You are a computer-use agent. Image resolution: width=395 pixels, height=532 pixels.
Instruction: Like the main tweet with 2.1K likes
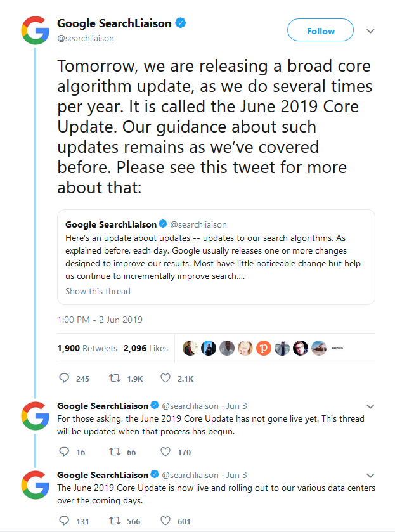pyautogui.click(x=165, y=379)
